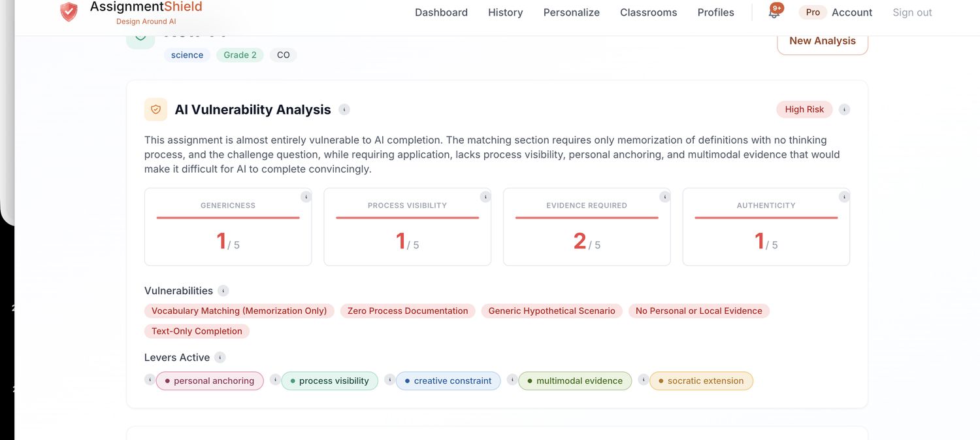Click the Grade 2 tag

point(240,55)
